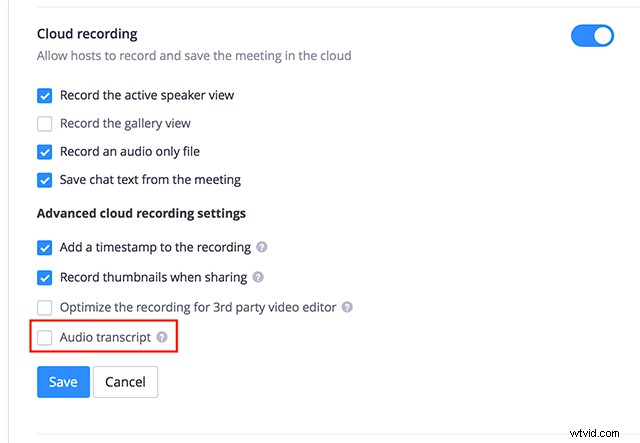Click the Record the gallery view label text
The width and height of the screenshot is (640, 443).
coord(125,123)
